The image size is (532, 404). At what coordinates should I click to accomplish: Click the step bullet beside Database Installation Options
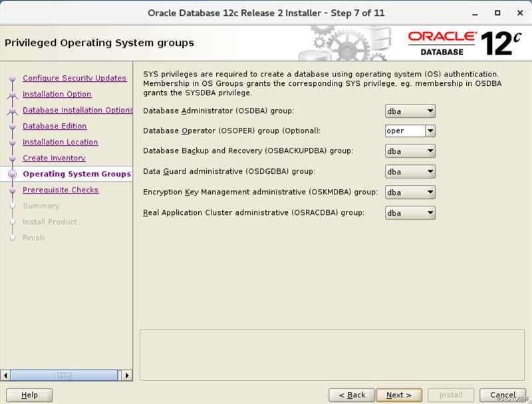pyautogui.click(x=13, y=110)
